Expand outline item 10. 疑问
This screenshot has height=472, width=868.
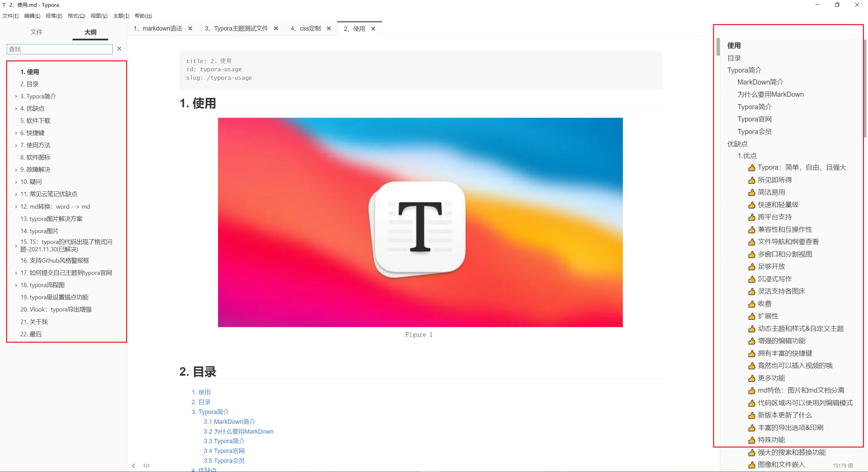tap(16, 182)
